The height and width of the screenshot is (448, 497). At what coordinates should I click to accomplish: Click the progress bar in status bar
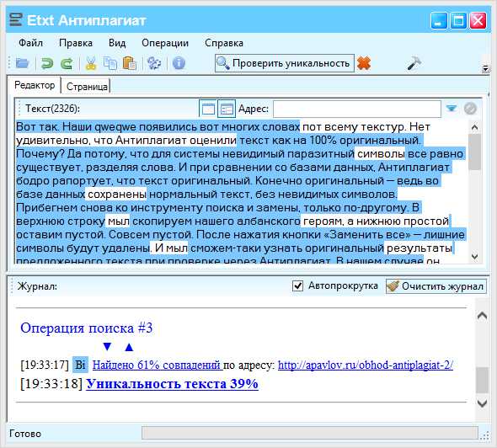pyautogui.click(x=310, y=433)
